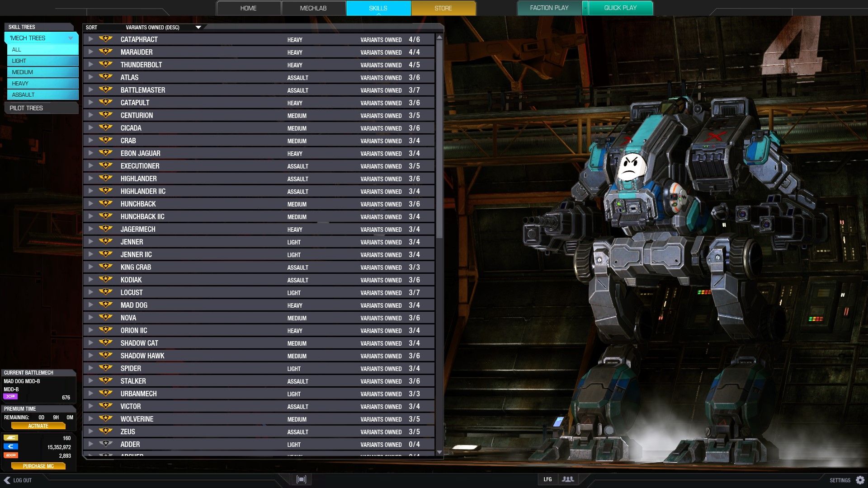Viewport: 868px width, 488px height.
Task: Click the Faction Play button
Action: [x=549, y=8]
